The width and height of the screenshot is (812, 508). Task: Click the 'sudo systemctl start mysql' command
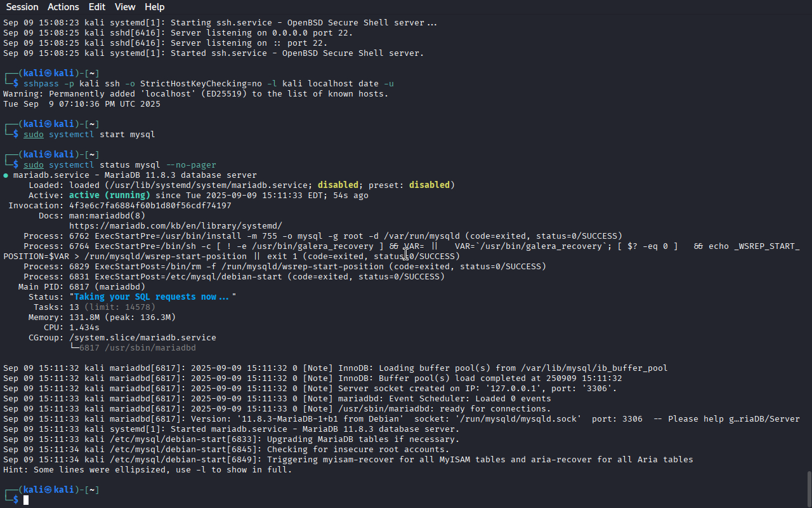[x=89, y=135]
